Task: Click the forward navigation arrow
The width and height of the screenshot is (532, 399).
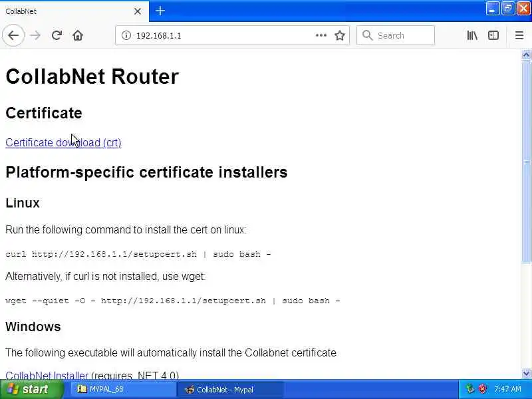Action: pyautogui.click(x=35, y=35)
